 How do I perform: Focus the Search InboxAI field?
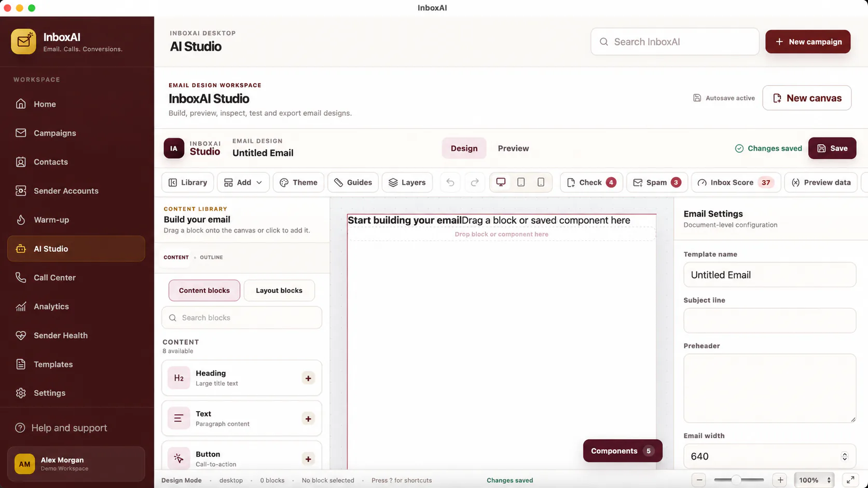tap(675, 42)
